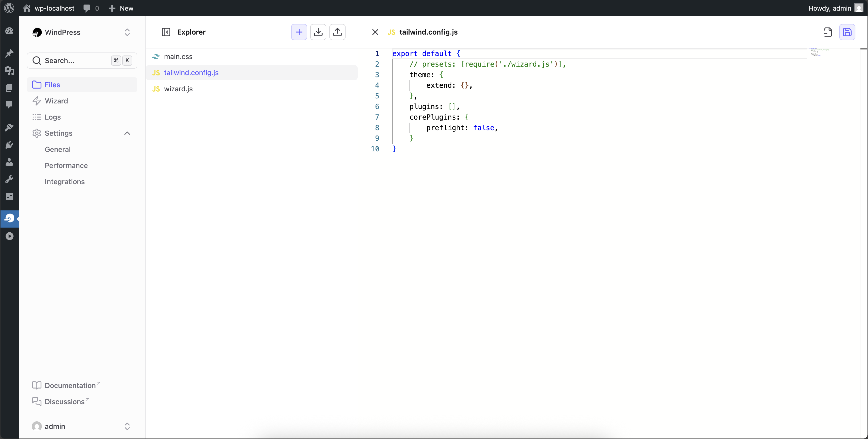
Task: Click the editor vertical scrollbar
Action: pyautogui.click(x=864, y=243)
